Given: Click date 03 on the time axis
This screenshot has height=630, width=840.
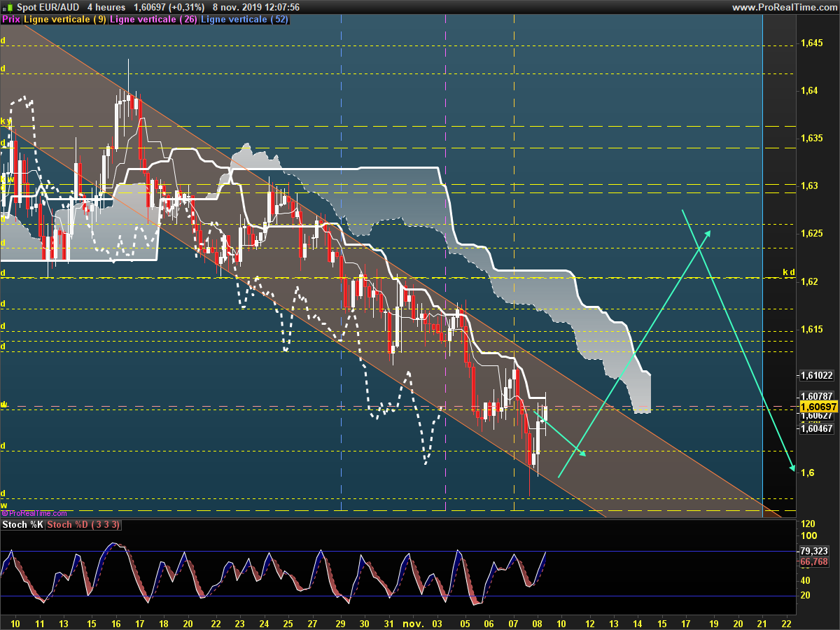Looking at the screenshot, I should click(x=439, y=623).
